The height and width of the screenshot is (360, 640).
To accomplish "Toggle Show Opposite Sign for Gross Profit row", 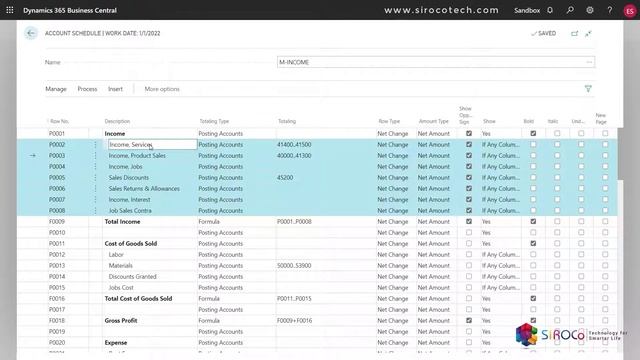I will 469,321.
